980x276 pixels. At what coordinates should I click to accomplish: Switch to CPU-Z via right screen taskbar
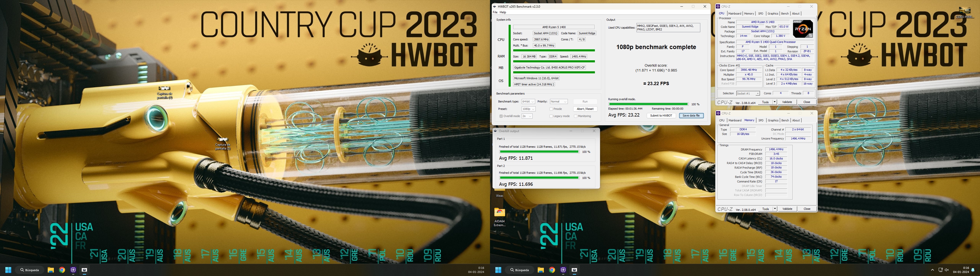click(563, 270)
